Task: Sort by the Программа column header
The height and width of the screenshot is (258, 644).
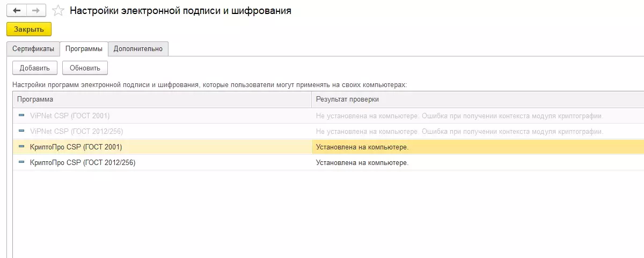Action: pos(161,99)
